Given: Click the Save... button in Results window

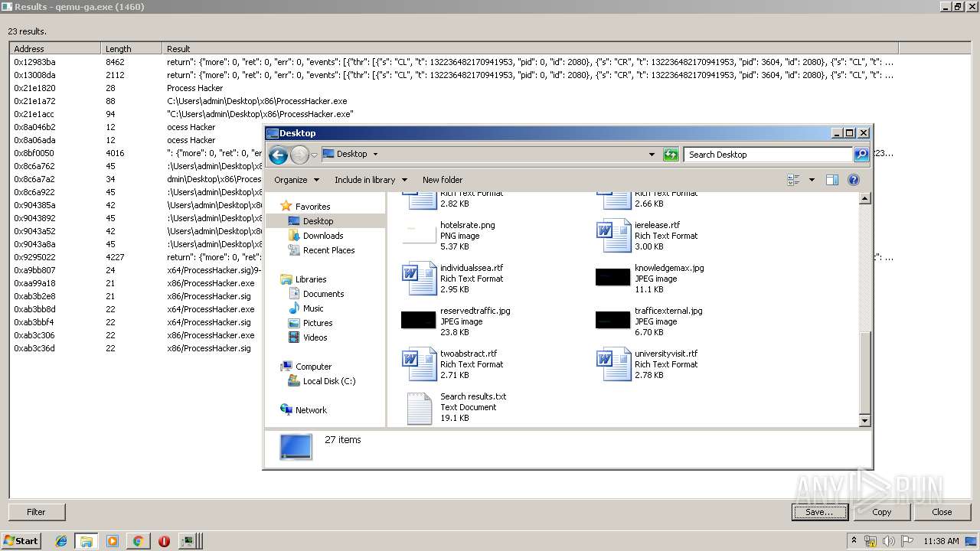Looking at the screenshot, I should 819,512.
